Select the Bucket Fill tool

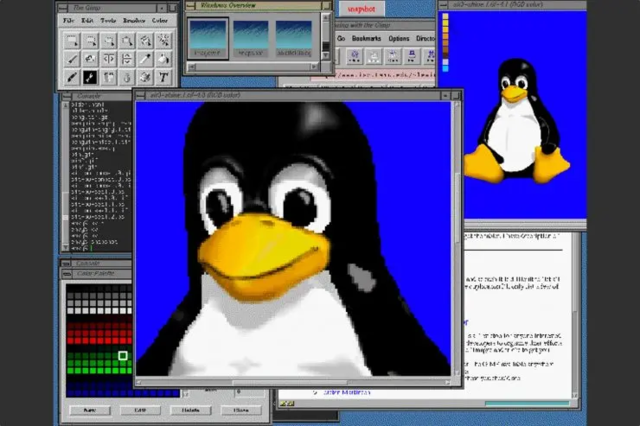(x=163, y=59)
